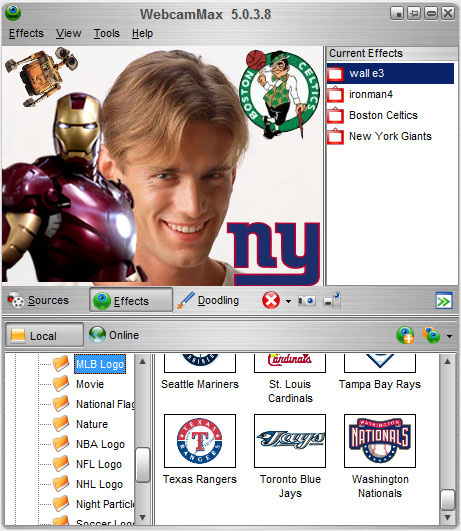
Task: Open the Tools menu
Action: (x=107, y=33)
